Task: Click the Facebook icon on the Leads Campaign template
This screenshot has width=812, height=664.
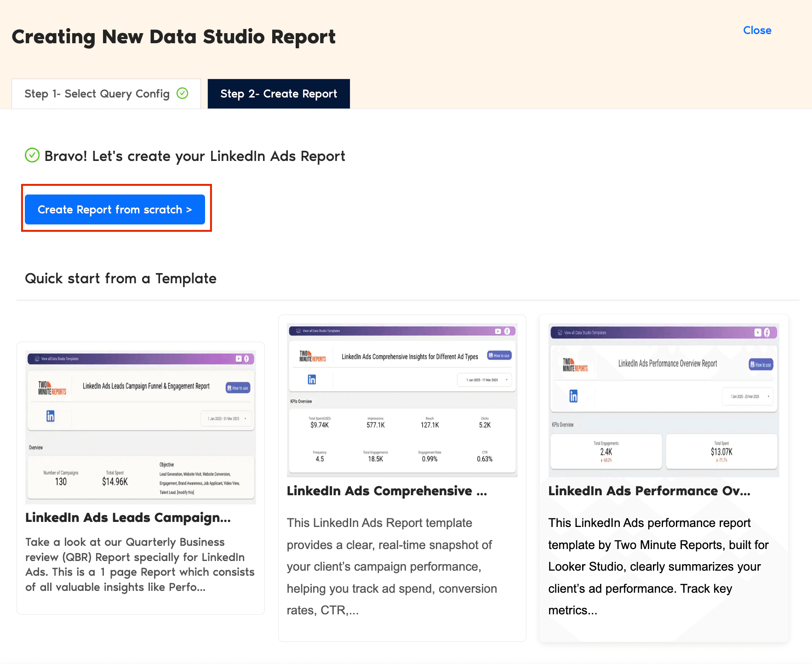Action: point(246,359)
